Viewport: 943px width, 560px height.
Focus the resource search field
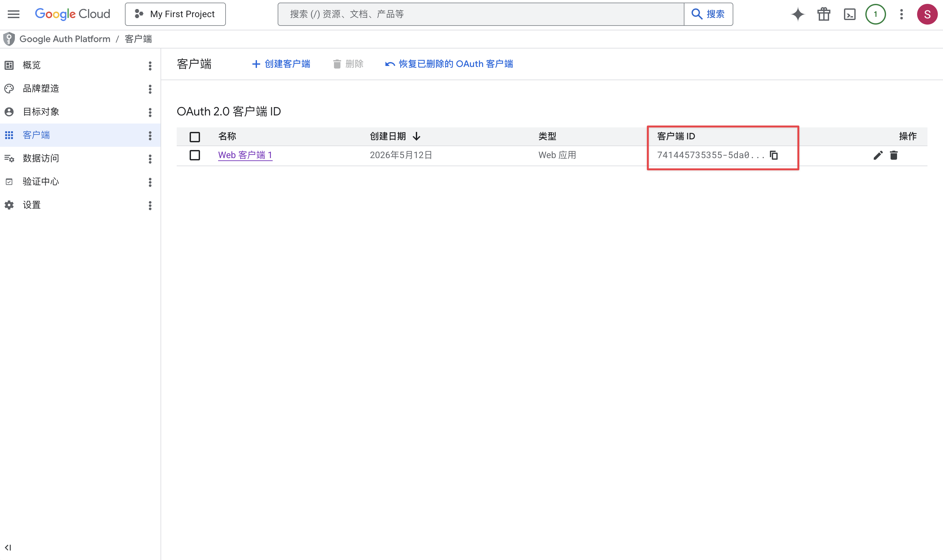pos(480,14)
